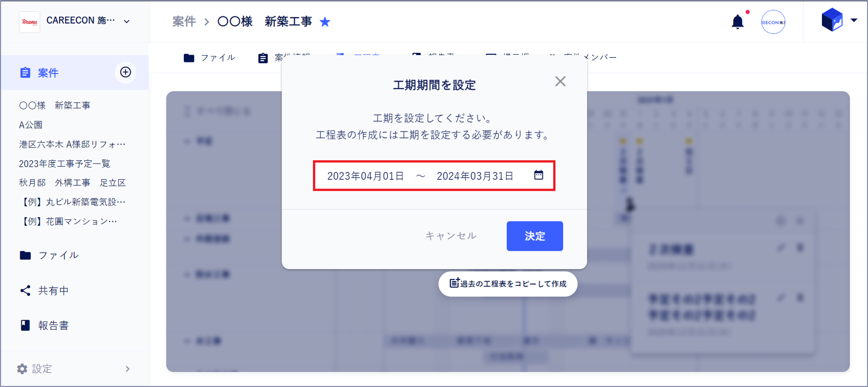This screenshot has height=387, width=868.
Task: Open 【例】花園マンション… project
Action: [68, 221]
